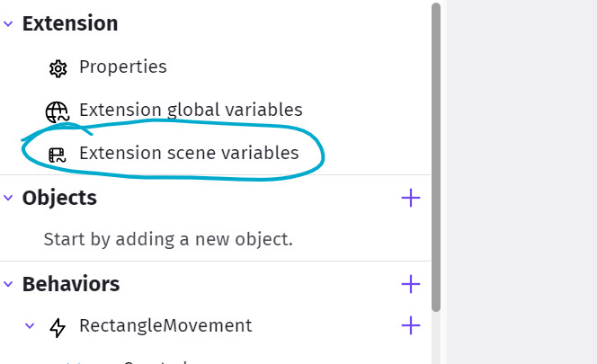Open Extension scene variables
Screen dimensions: 597x364
188,154
